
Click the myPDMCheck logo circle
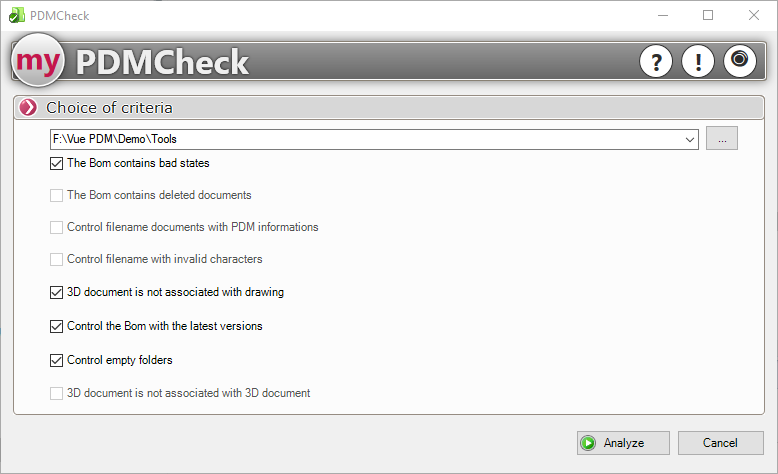38,62
